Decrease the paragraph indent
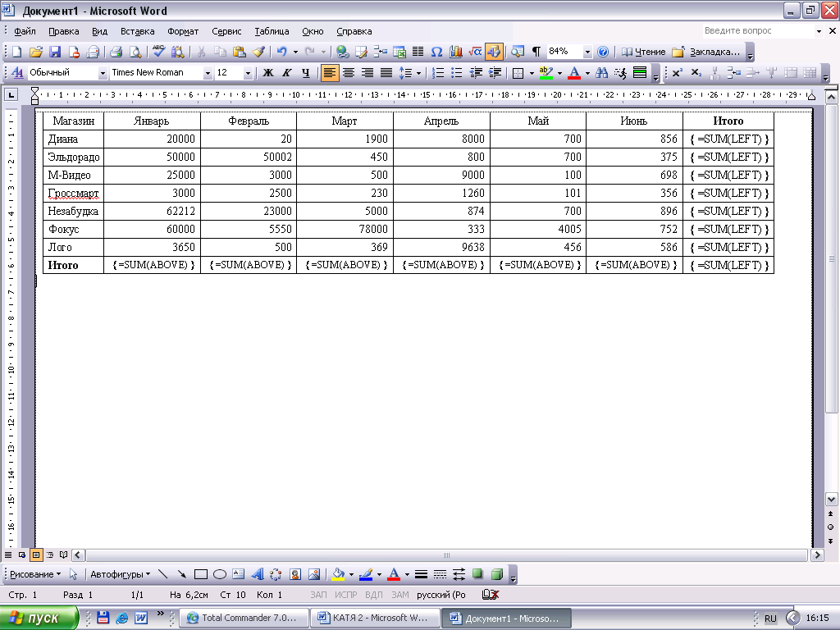 (476, 73)
